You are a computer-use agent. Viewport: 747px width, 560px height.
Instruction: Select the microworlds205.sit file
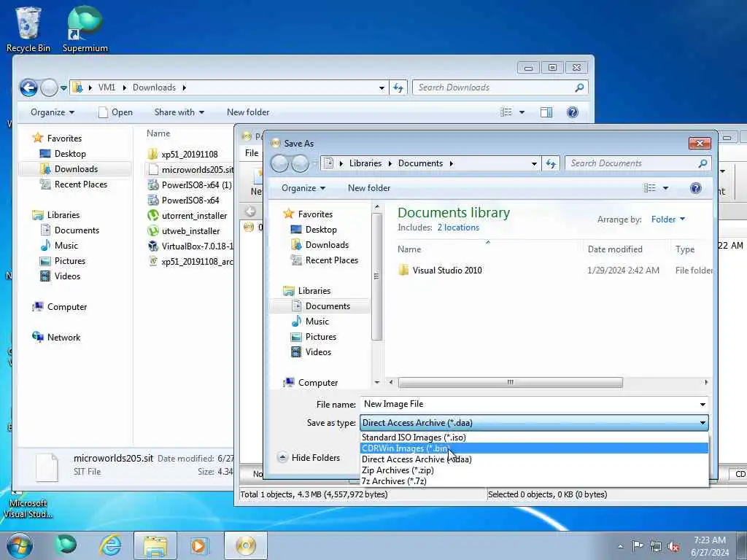[190, 169]
